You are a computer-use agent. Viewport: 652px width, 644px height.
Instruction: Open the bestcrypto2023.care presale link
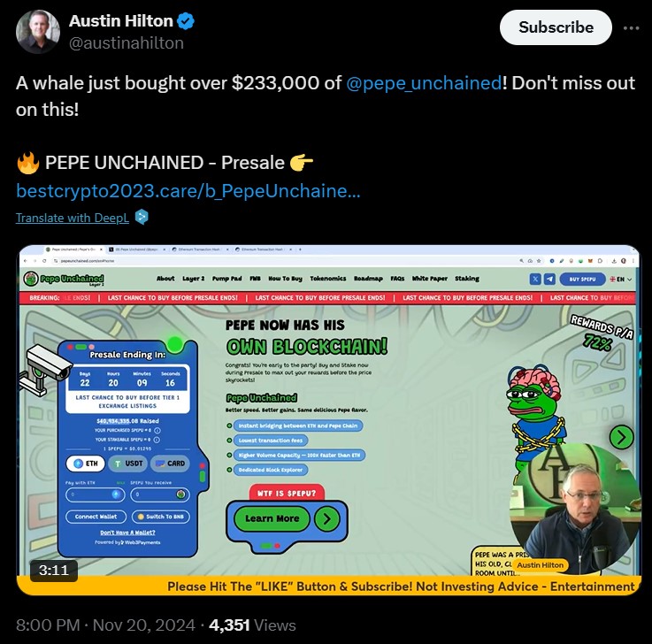[x=188, y=191]
